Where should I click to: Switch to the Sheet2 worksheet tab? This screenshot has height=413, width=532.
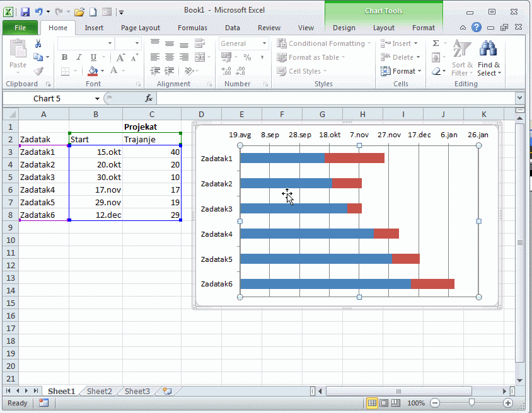pos(100,391)
